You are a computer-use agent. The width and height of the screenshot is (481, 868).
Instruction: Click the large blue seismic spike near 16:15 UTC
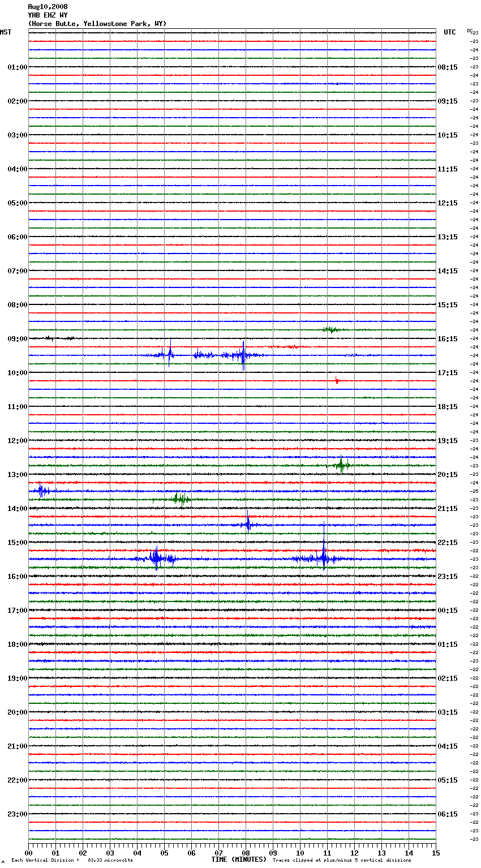(x=243, y=355)
